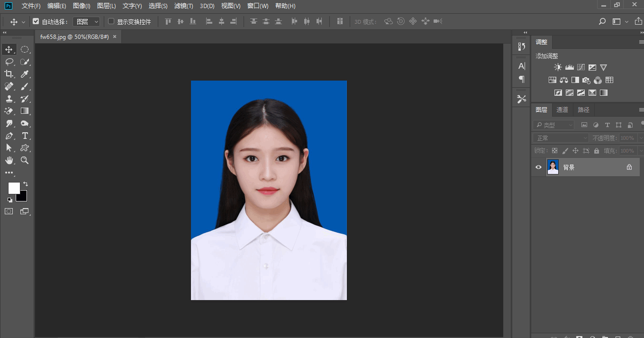Enable the 显示变换控件 checkbox
644x338 pixels.
110,21
